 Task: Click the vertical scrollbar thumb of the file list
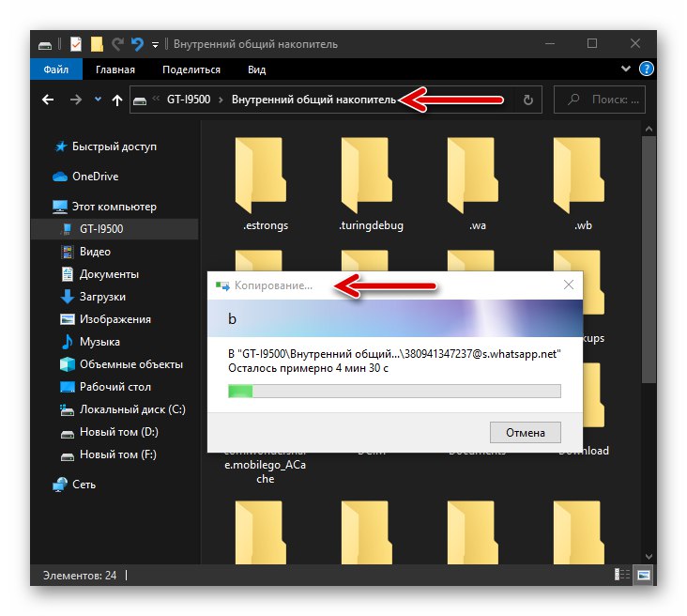pyautogui.click(x=649, y=259)
